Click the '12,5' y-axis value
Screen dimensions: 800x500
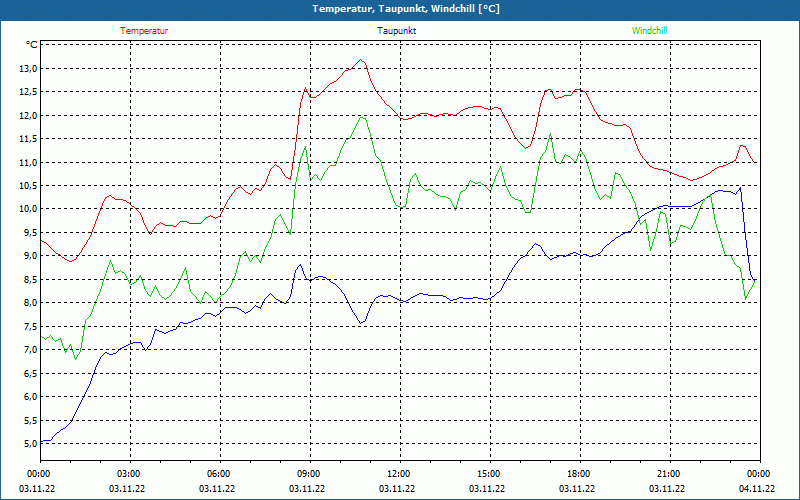pos(29,92)
